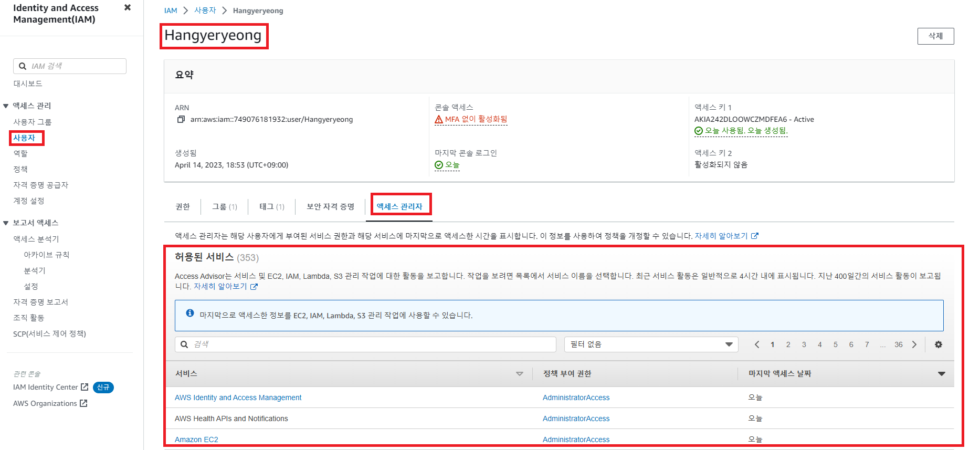Go to page 5 of services

click(x=835, y=344)
